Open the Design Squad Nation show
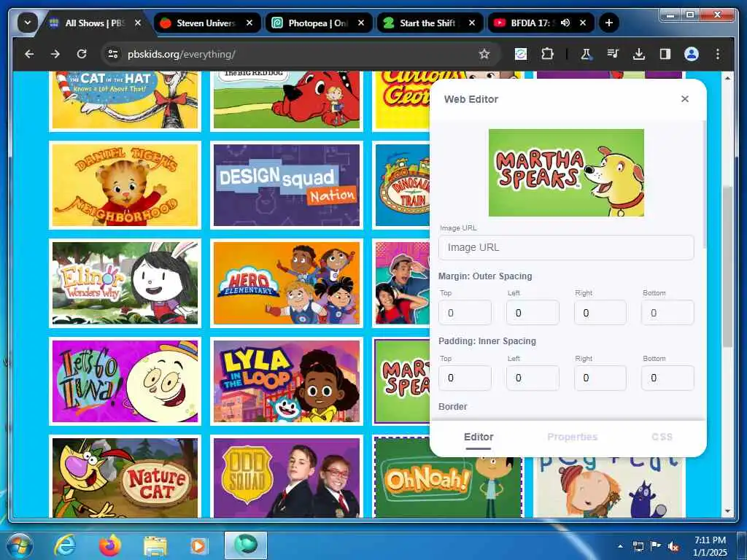The image size is (747, 560). [286, 185]
